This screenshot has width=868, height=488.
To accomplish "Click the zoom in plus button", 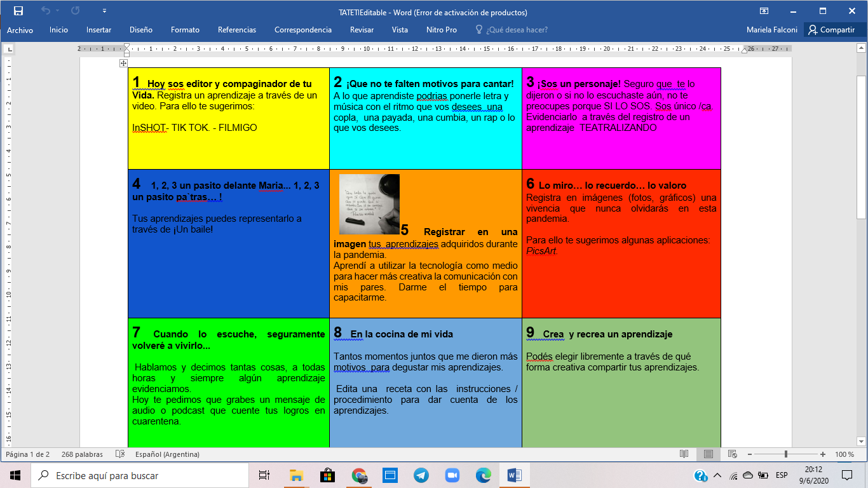I will coord(823,454).
